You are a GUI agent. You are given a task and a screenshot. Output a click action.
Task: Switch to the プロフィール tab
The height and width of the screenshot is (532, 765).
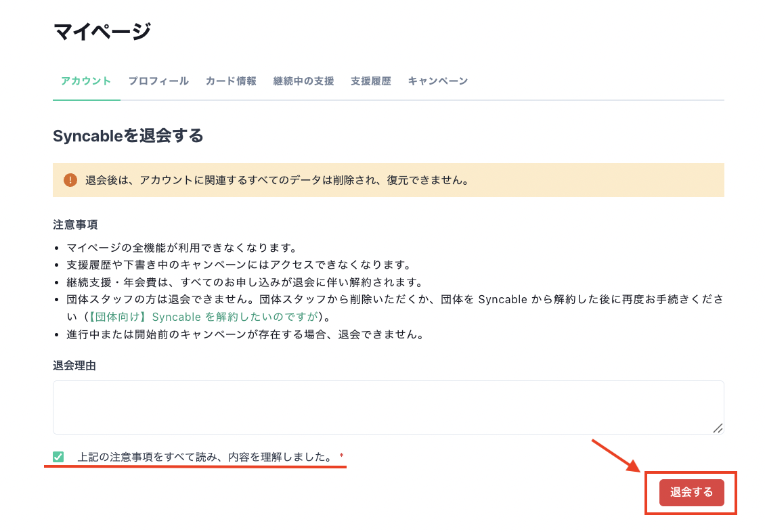click(x=158, y=81)
